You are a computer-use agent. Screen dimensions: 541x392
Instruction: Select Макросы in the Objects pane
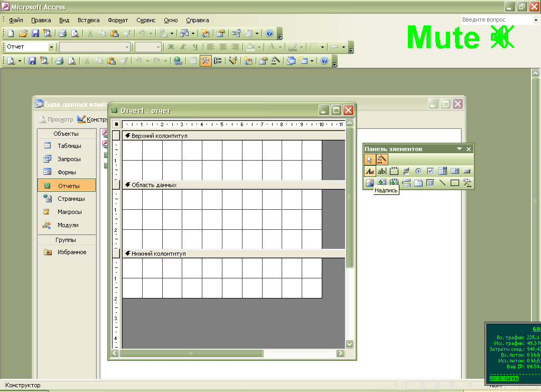point(67,212)
